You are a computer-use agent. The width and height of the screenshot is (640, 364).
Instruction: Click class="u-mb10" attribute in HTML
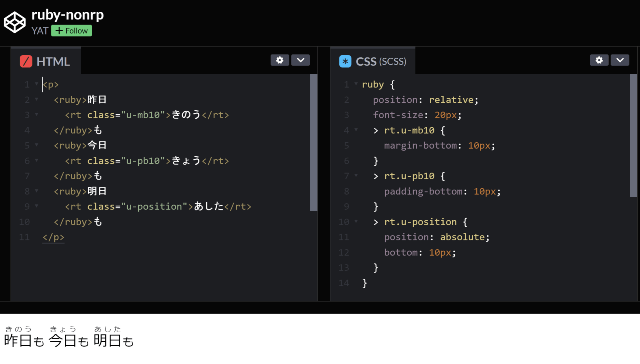126,115
